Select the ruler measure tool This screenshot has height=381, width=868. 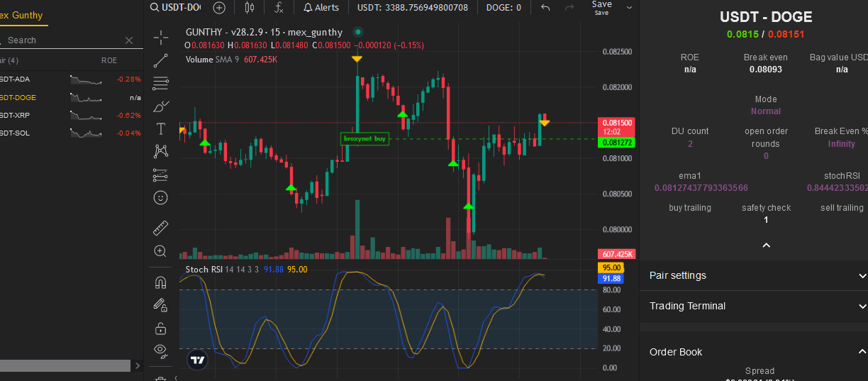161,228
